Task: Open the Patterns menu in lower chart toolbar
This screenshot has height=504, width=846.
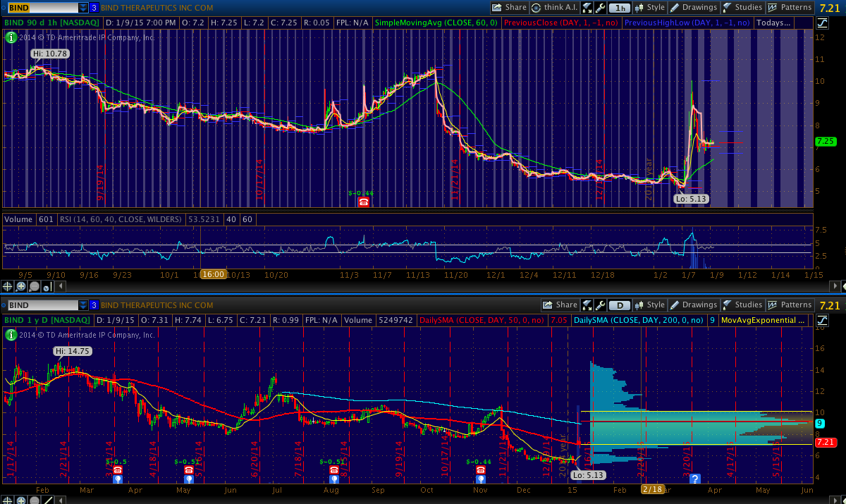Action: (790, 305)
